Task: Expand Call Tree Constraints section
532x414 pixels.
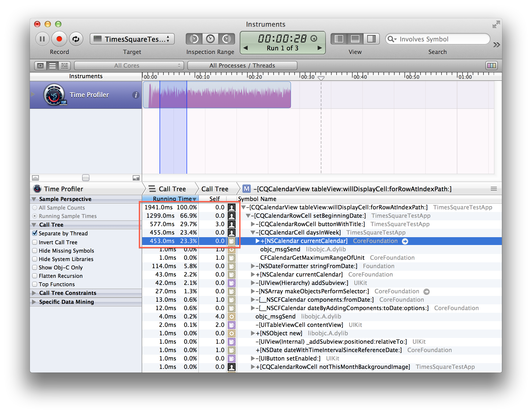Action: (x=34, y=293)
